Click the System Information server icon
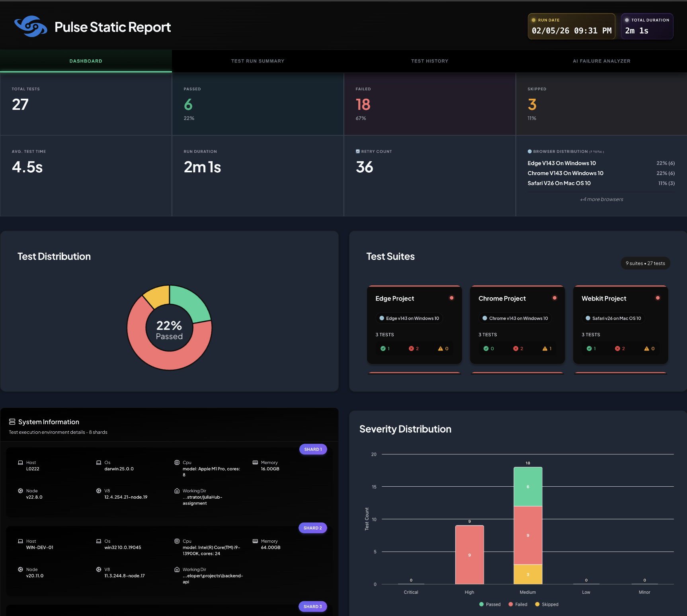Screen dimensions: 687x616 click(x=12, y=422)
